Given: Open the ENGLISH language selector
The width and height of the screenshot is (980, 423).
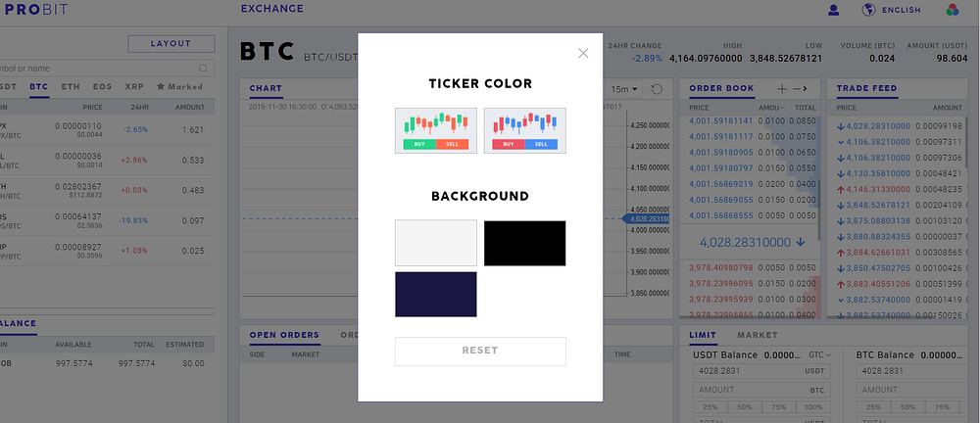Looking at the screenshot, I should pos(901,10).
